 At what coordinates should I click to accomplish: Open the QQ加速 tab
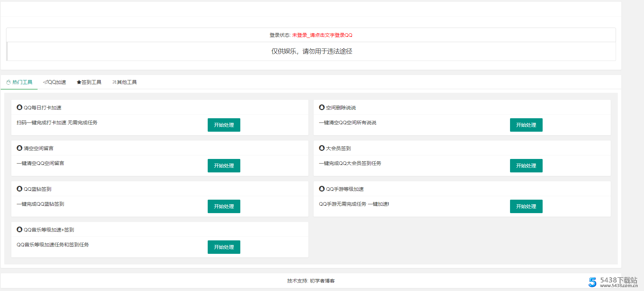[55, 82]
